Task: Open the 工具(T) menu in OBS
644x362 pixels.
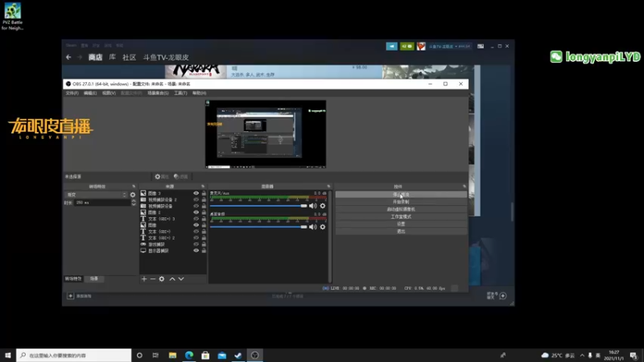Action: 180,93
